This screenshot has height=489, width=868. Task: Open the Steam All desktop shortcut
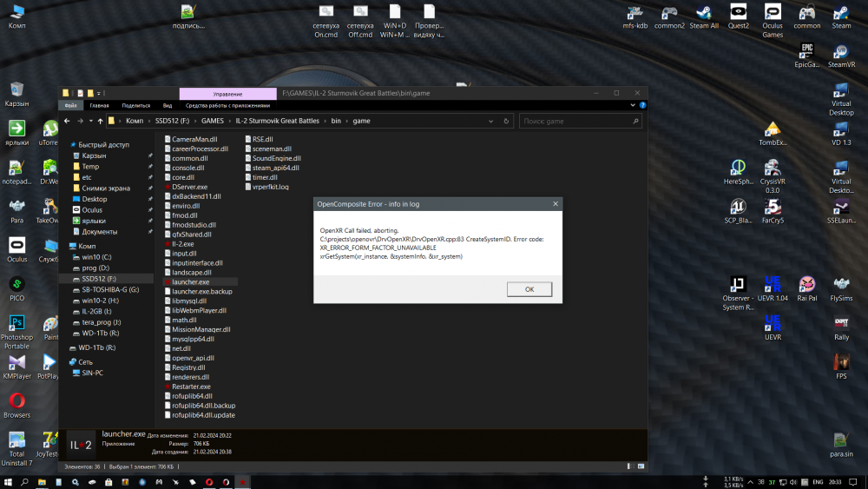click(x=704, y=17)
